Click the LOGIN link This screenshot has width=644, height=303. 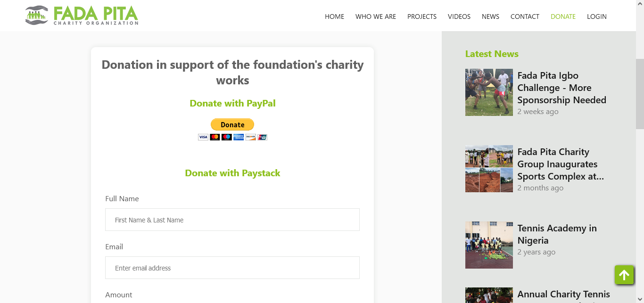(597, 16)
